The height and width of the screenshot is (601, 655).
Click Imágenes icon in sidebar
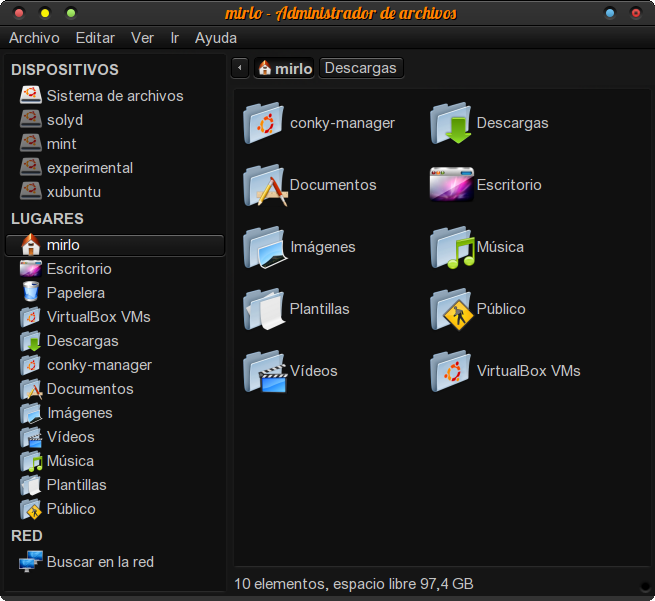(31, 413)
